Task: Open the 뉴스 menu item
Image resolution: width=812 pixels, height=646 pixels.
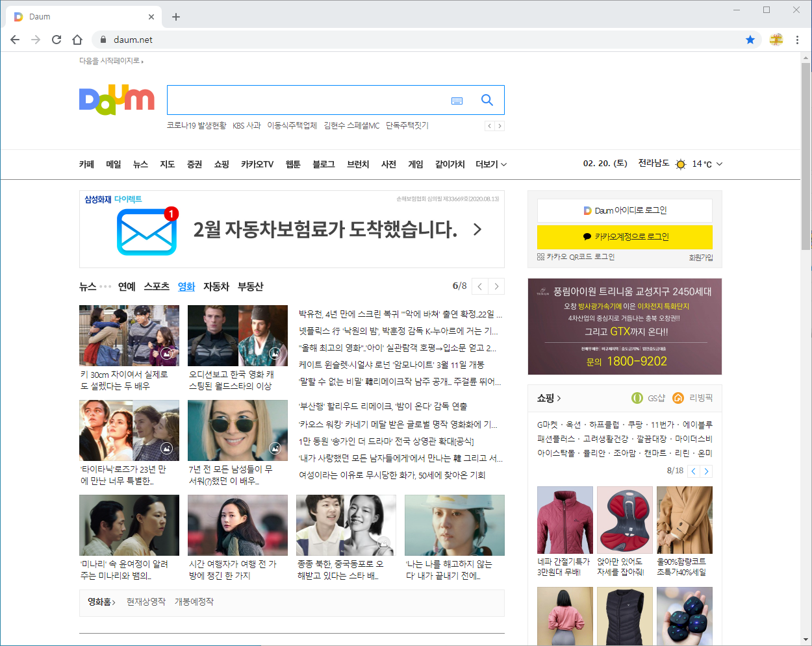Action: point(141,164)
